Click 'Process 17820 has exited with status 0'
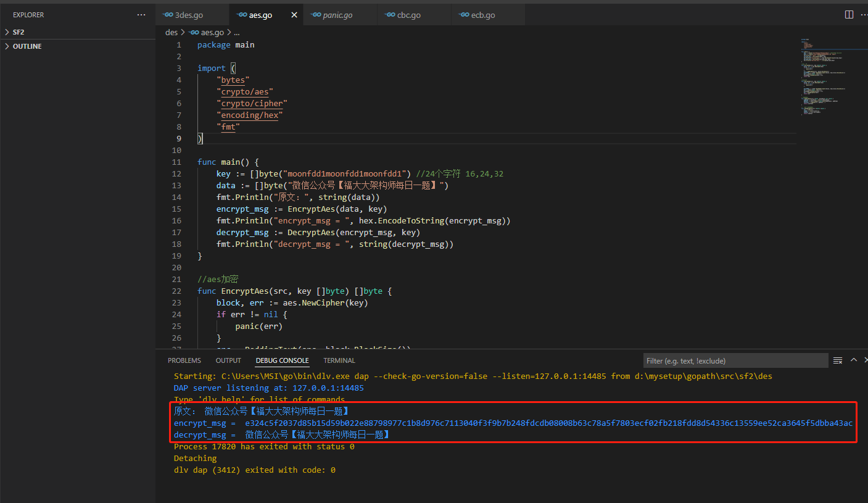868x503 pixels. pyautogui.click(x=264, y=446)
